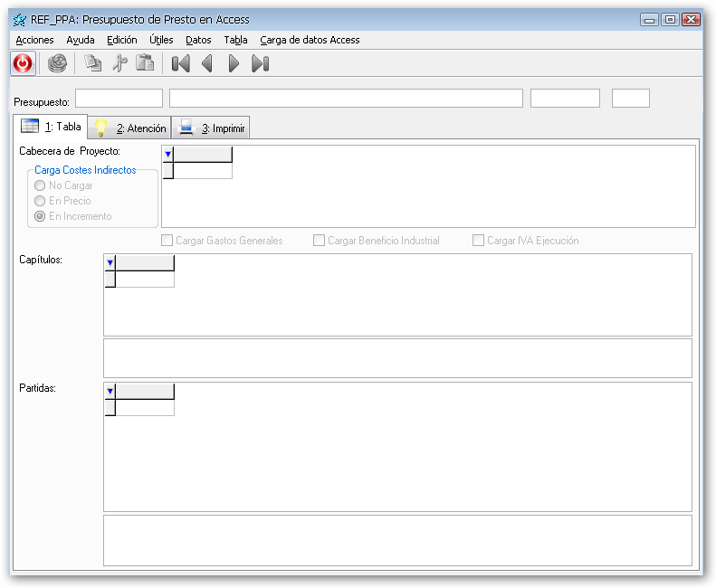The image size is (716, 588).
Task: Select the No Cargar radio button
Action: coord(40,185)
